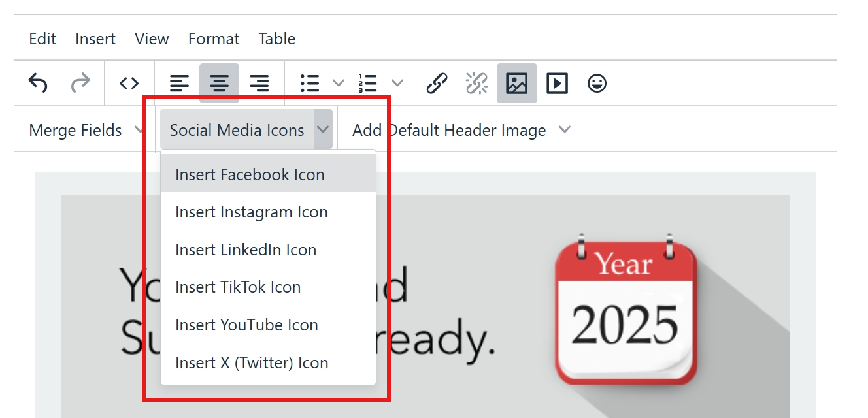This screenshot has height=418, width=868.
Task: Insert a numbered list
Action: click(x=368, y=84)
